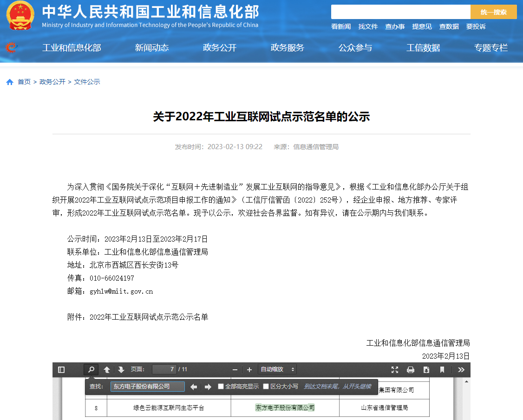Print the document via the printer icon
The image size is (523, 420).
point(410,369)
